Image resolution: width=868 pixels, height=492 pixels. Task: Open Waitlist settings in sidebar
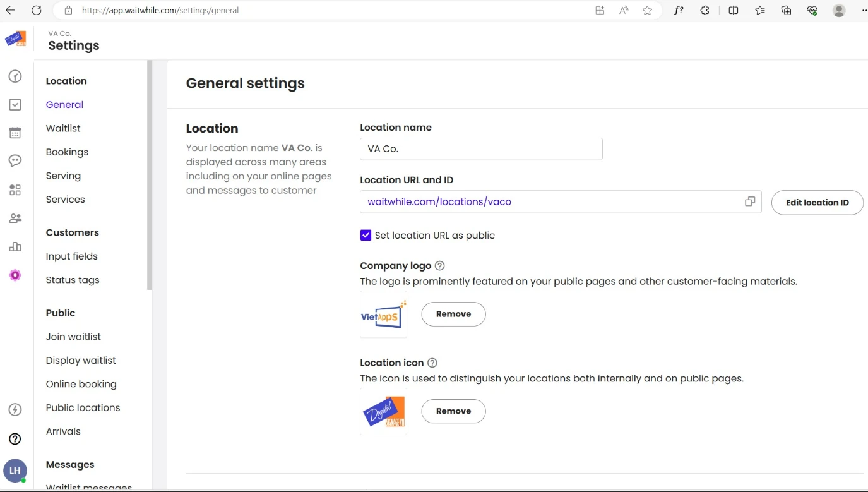point(63,128)
